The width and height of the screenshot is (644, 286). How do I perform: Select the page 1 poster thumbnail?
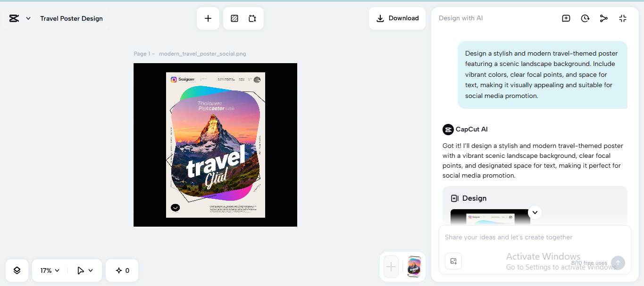point(414,267)
